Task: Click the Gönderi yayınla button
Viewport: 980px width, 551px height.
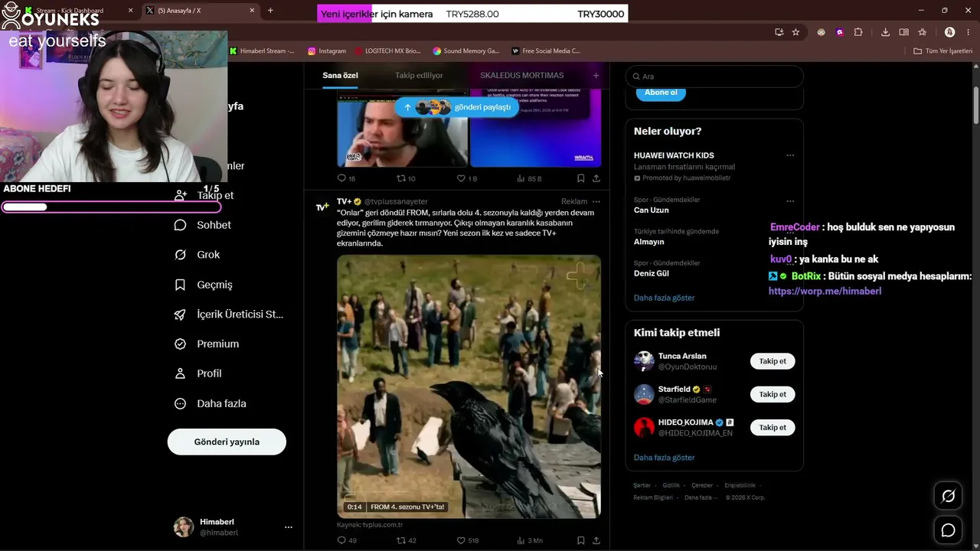Action: 227,442
